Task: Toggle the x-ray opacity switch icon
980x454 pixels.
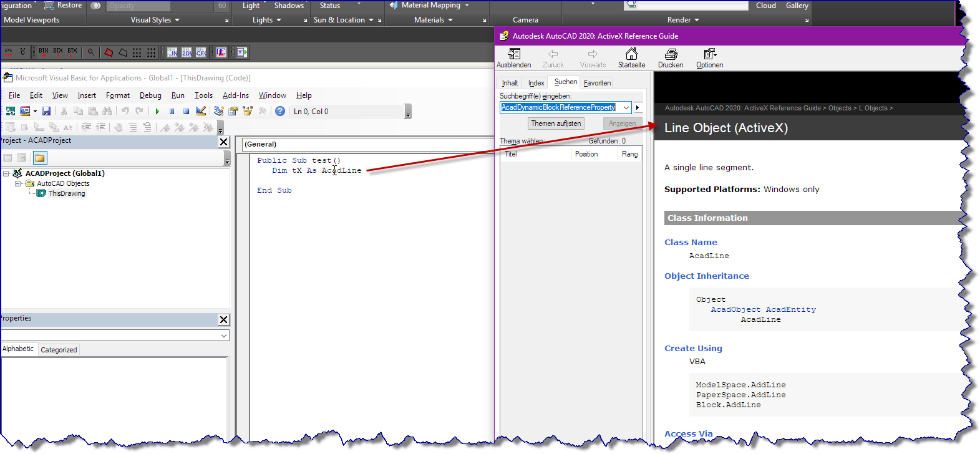Action: (x=95, y=6)
